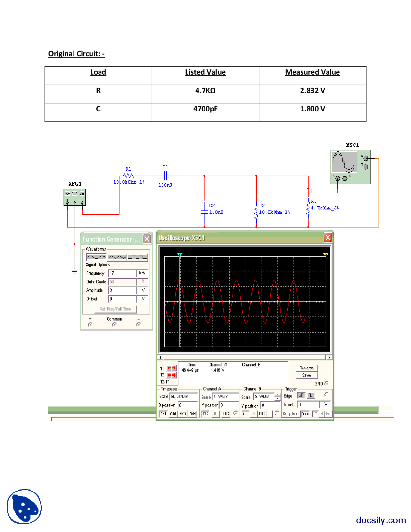The image size is (411, 532).
Task: Click capacitor C1 100nF symbol
Action: pos(165,176)
